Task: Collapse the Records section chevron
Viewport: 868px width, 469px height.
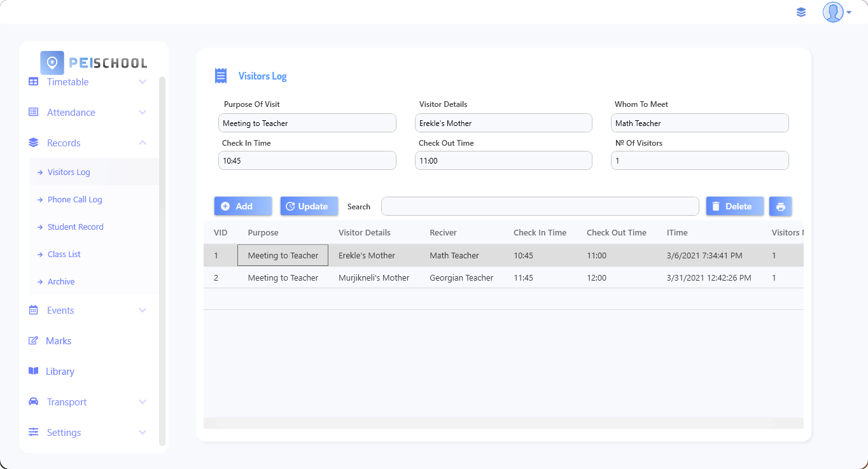Action: [x=143, y=143]
